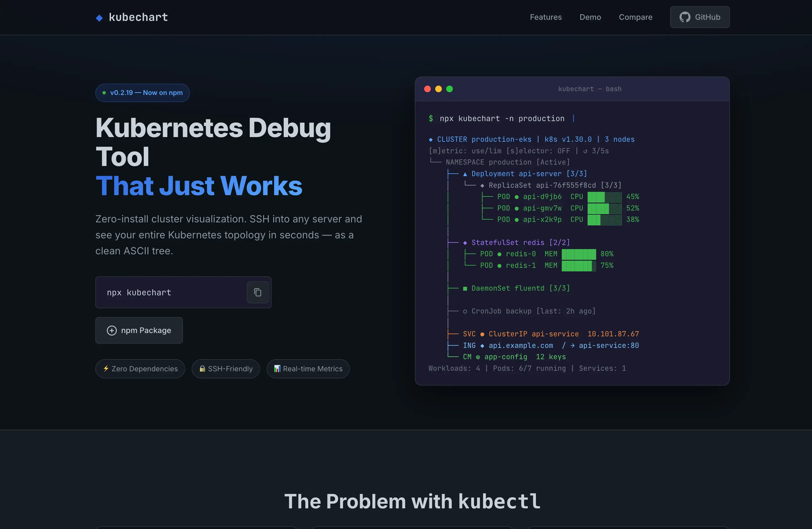The height and width of the screenshot is (529, 812).
Task: Select the ReplicaSet api-76f555f8cd row
Action: [542, 186]
